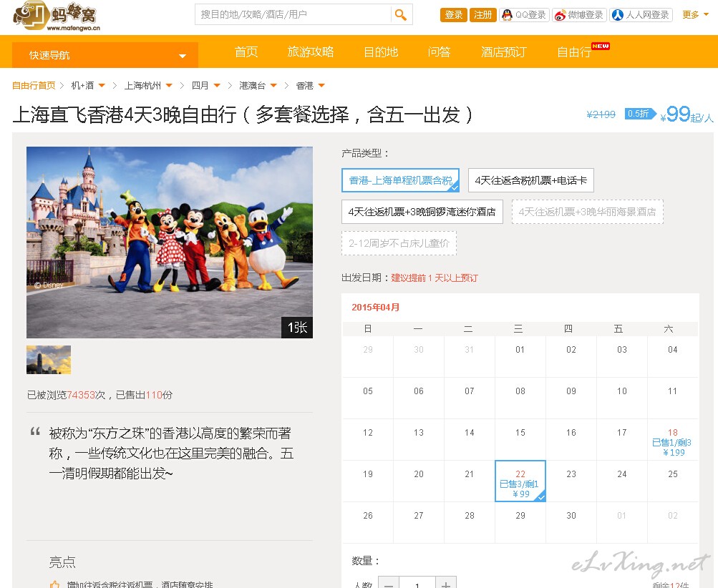
Task: Click the 1张 photo count badge
Action: 297,328
